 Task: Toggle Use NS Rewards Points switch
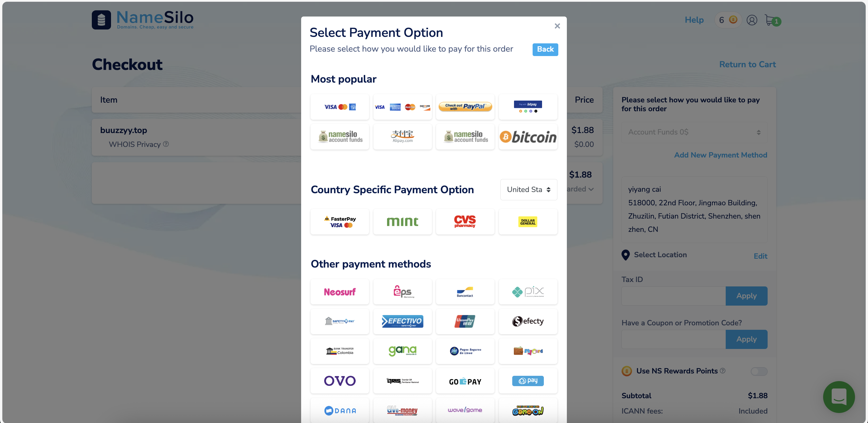(759, 371)
